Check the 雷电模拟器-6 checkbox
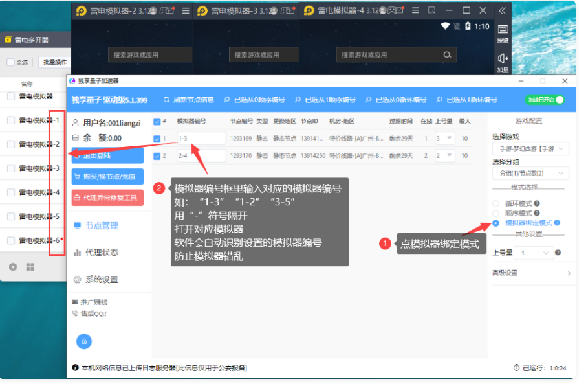Screen dimensions: 588x386 tap(11, 240)
